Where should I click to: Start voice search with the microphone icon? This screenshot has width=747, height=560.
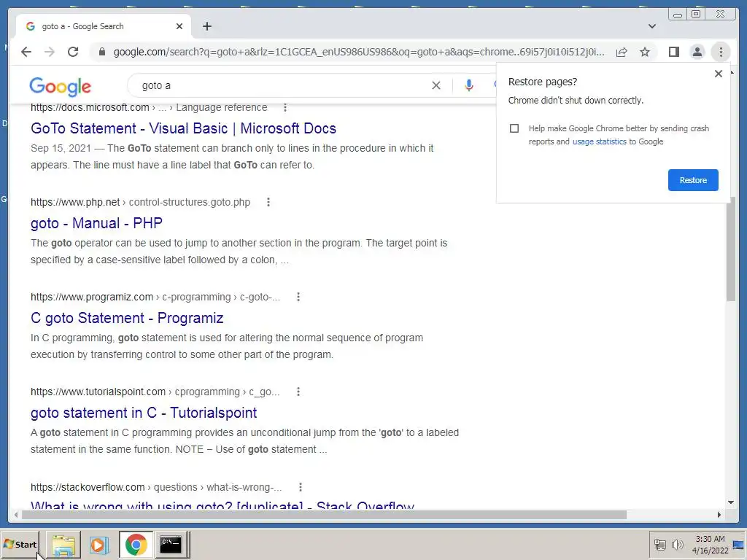[x=469, y=85]
